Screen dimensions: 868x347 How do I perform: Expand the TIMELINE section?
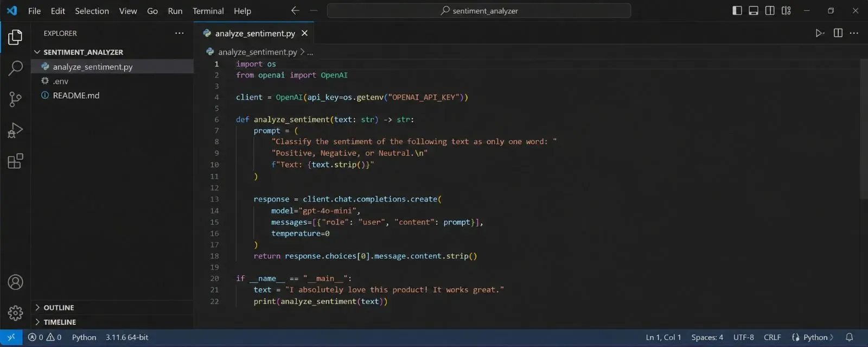[x=112, y=322]
